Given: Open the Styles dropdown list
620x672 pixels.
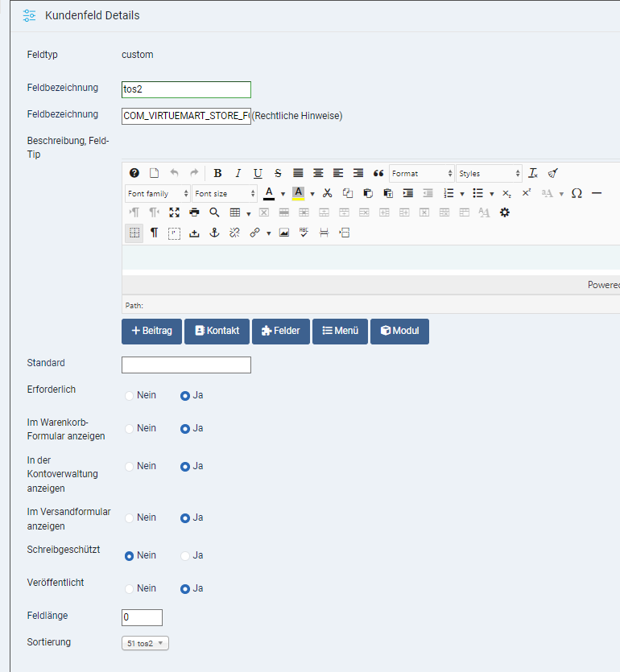Looking at the screenshot, I should pyautogui.click(x=489, y=173).
